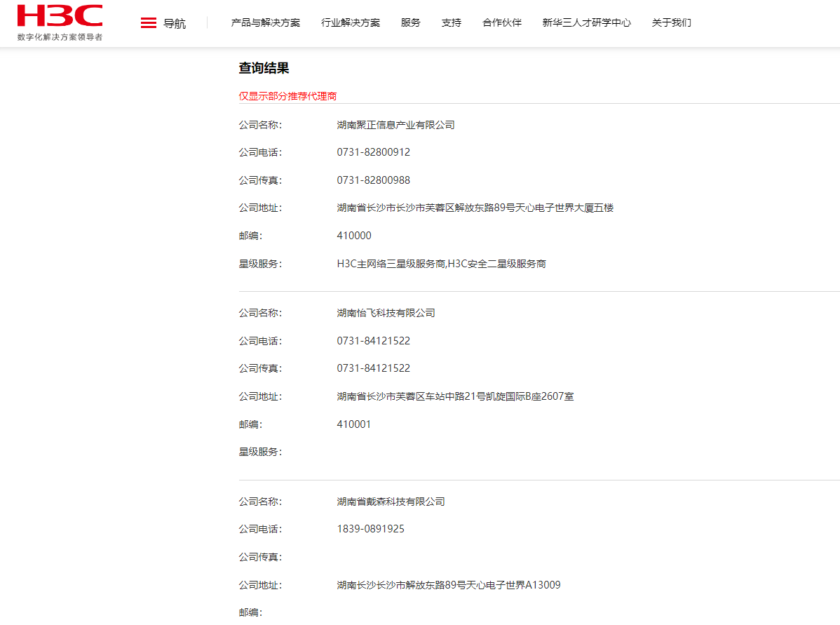The image size is (840, 625).
Task: Click the 导航 label
Action: point(175,23)
